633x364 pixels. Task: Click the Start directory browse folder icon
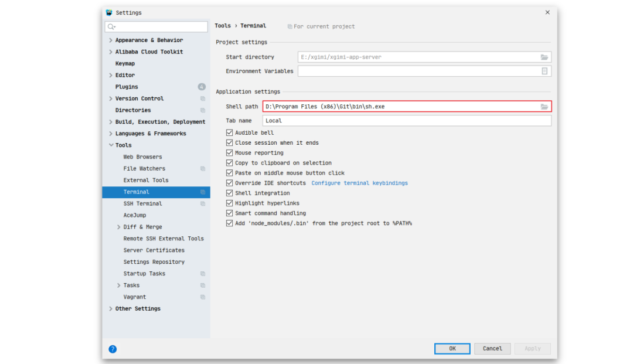pyautogui.click(x=544, y=57)
